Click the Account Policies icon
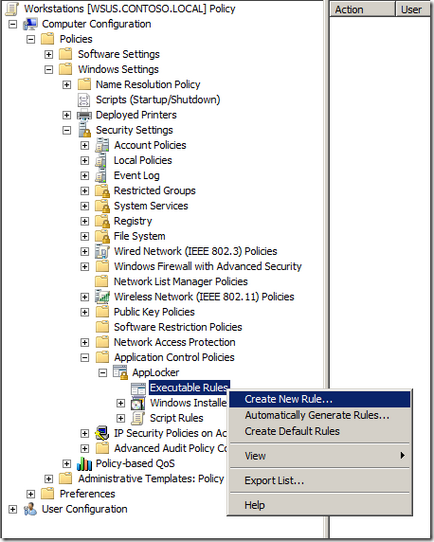 [x=102, y=145]
